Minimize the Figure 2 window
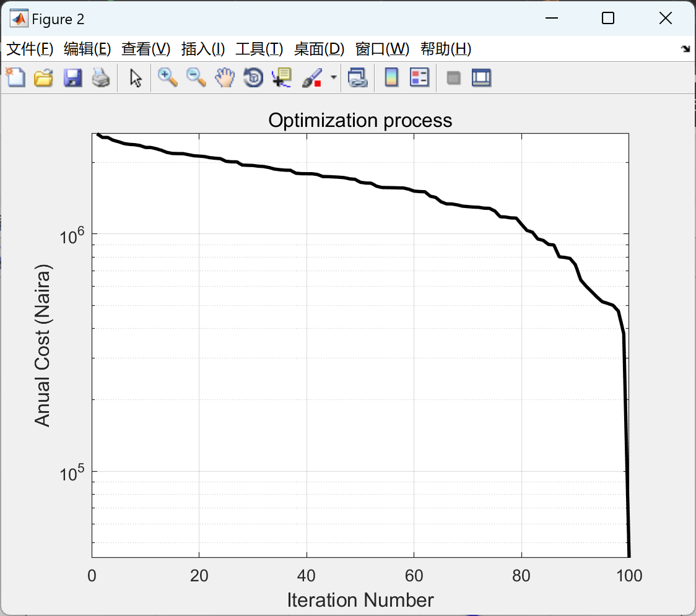 coord(552,18)
